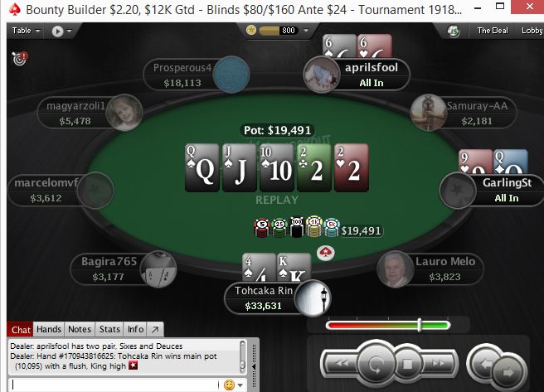Rewind the hand replay
The image size is (544, 392).
[342, 364]
